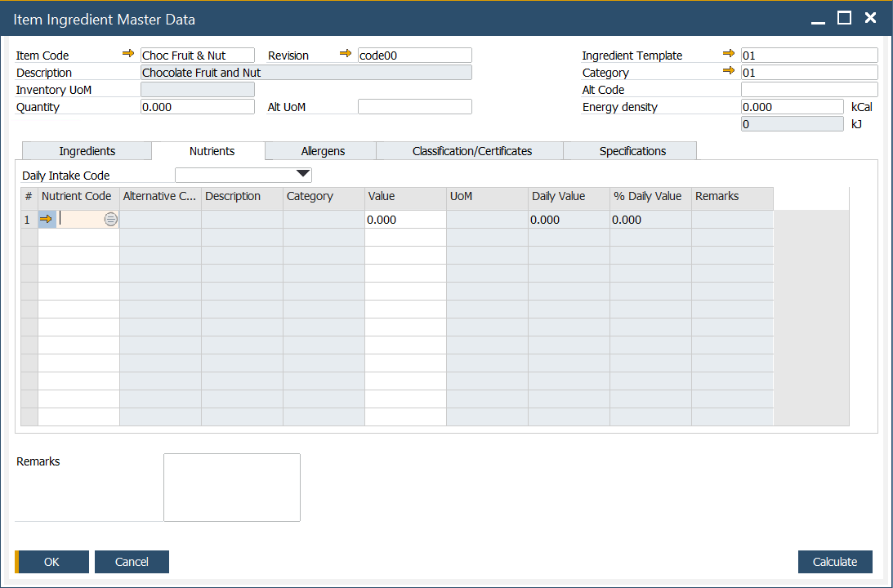Select the Classification/Certificates tab
The height and width of the screenshot is (588, 893).
point(471,151)
